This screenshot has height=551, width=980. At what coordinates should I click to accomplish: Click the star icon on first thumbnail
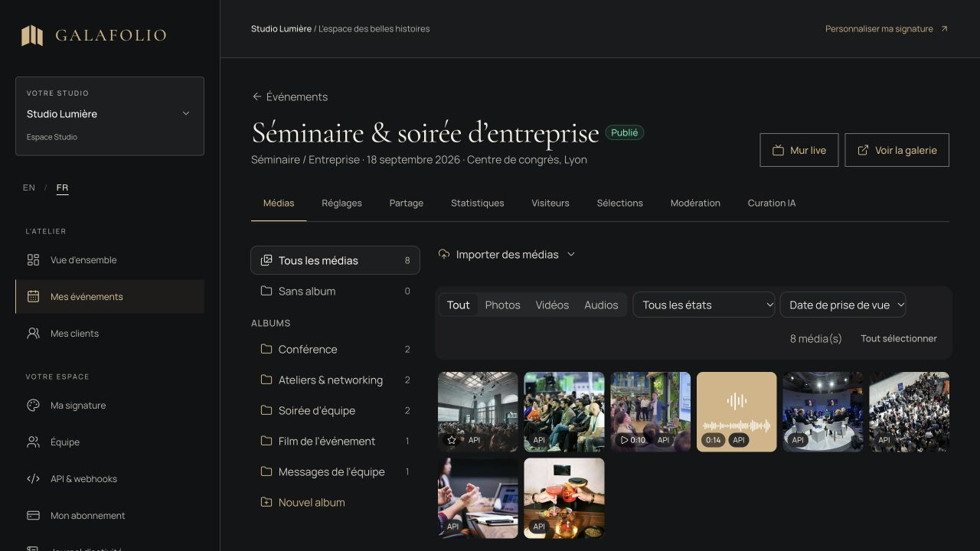tap(452, 440)
